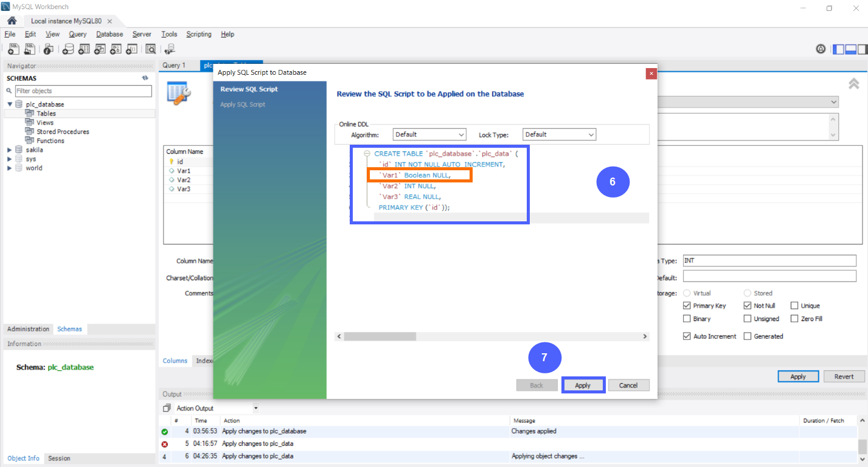
Task: Enable the Generated checkbox
Action: click(x=748, y=336)
